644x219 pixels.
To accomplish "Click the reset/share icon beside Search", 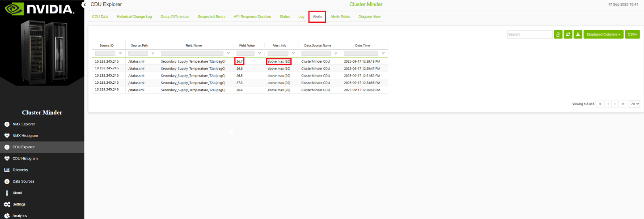I will [x=558, y=34].
